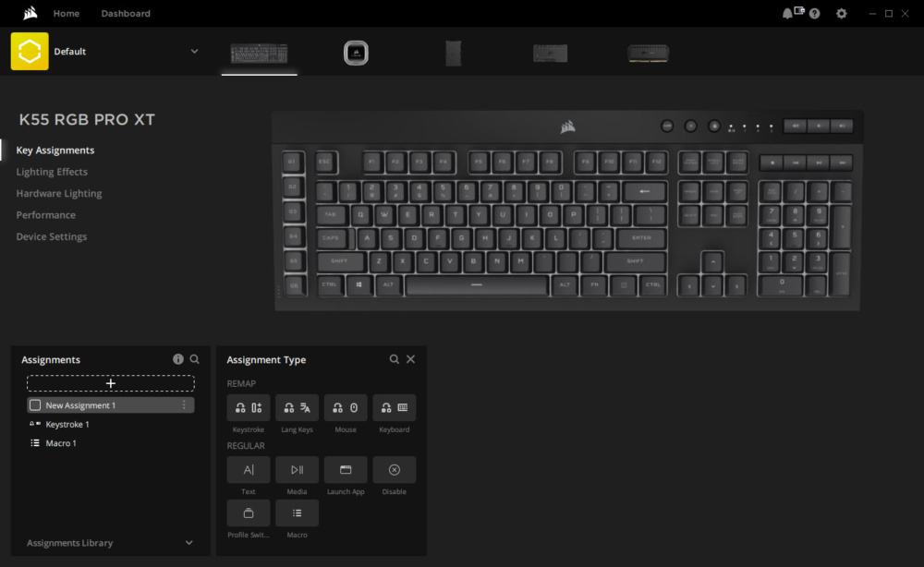Go to Dashboard tab
The height and width of the screenshot is (567, 924).
point(126,13)
